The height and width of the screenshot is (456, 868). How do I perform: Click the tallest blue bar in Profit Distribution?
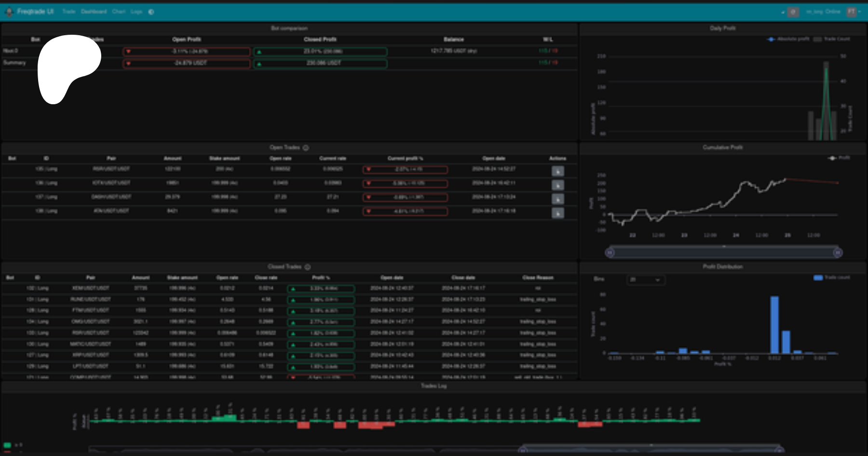click(774, 325)
